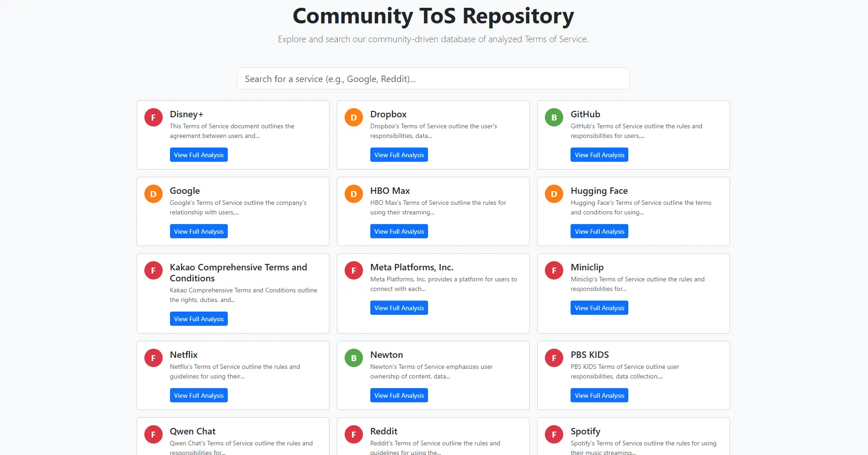View PBS KIDS full analysis
868x455 pixels.
(x=599, y=395)
